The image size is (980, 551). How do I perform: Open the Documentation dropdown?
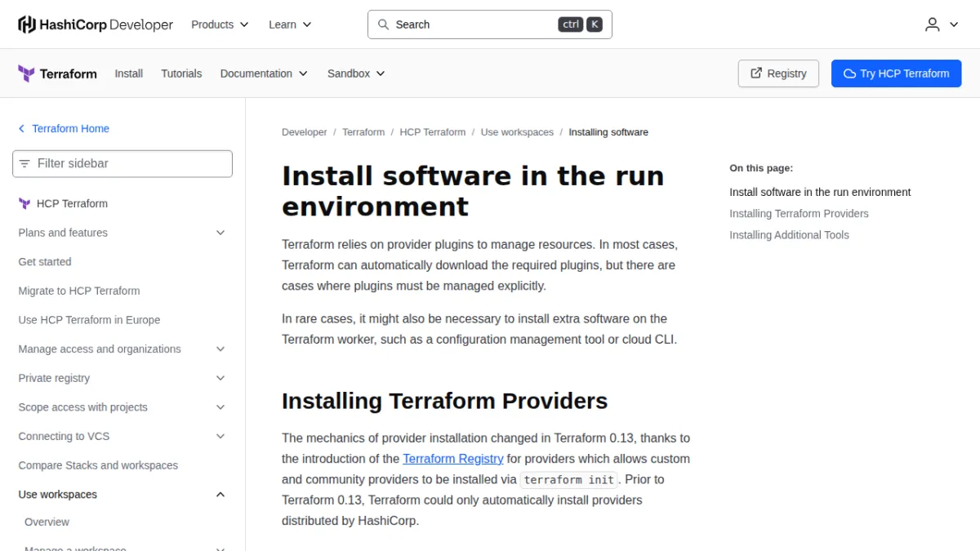click(x=264, y=73)
